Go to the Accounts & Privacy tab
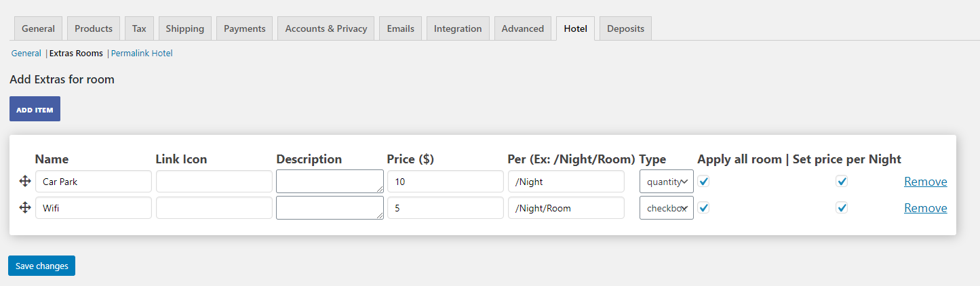This screenshot has height=286, width=980. pos(326,28)
